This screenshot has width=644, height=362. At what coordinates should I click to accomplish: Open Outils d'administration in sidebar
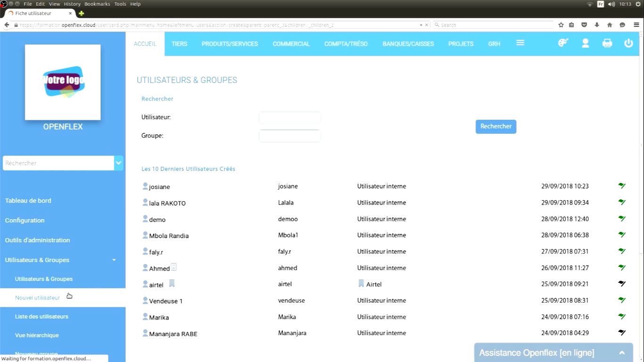point(37,240)
